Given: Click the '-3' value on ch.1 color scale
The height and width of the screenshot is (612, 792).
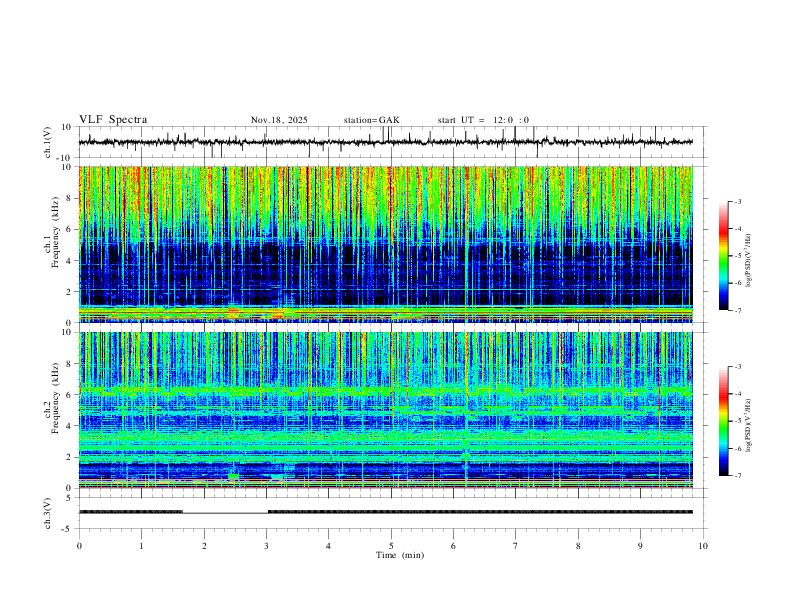Looking at the screenshot, I should click(737, 201).
